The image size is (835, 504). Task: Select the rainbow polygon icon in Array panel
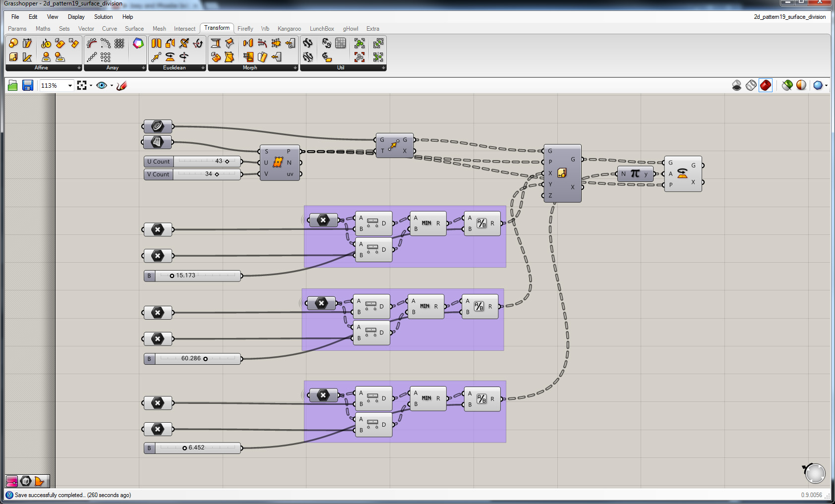(x=138, y=44)
